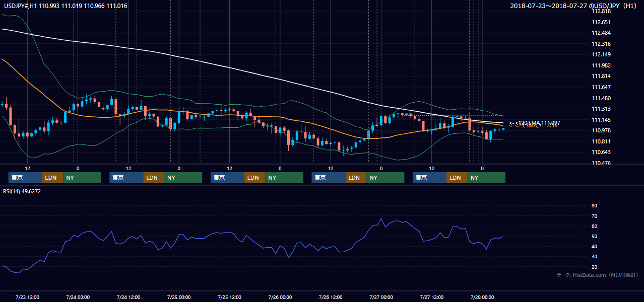Click the 7/24 00:00 date label

click(x=78, y=297)
